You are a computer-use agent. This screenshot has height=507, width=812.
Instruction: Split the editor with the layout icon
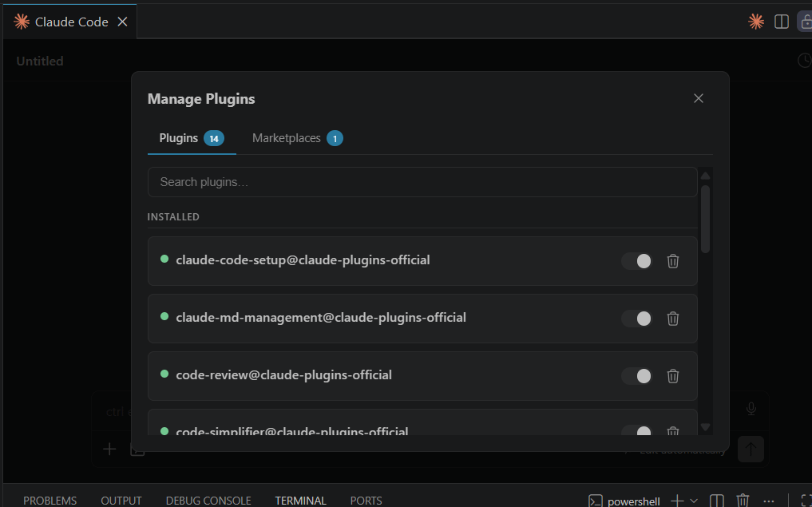click(781, 22)
